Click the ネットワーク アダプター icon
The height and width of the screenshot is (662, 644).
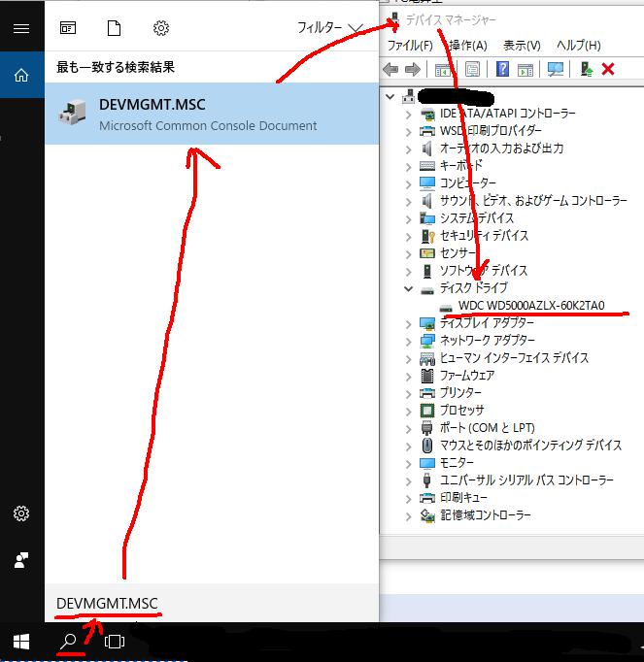[427, 341]
